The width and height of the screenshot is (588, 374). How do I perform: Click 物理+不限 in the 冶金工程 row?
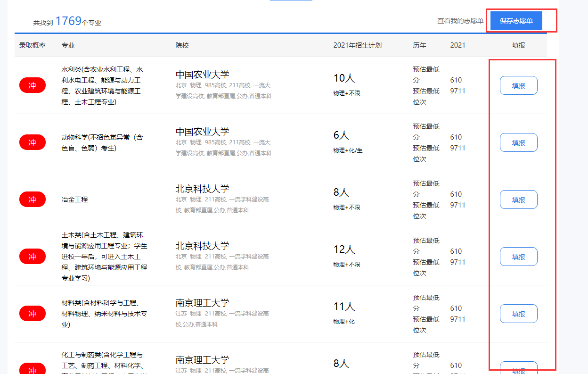[x=347, y=208]
